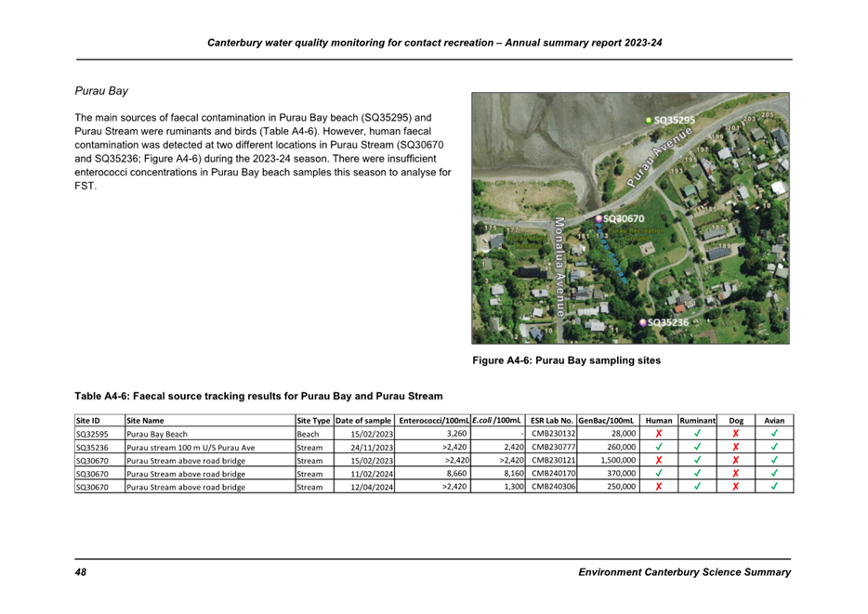Click the Ruminant check mark in the 12/04/2024 row
Viewport: 868px width, 614px height.
[x=698, y=487]
